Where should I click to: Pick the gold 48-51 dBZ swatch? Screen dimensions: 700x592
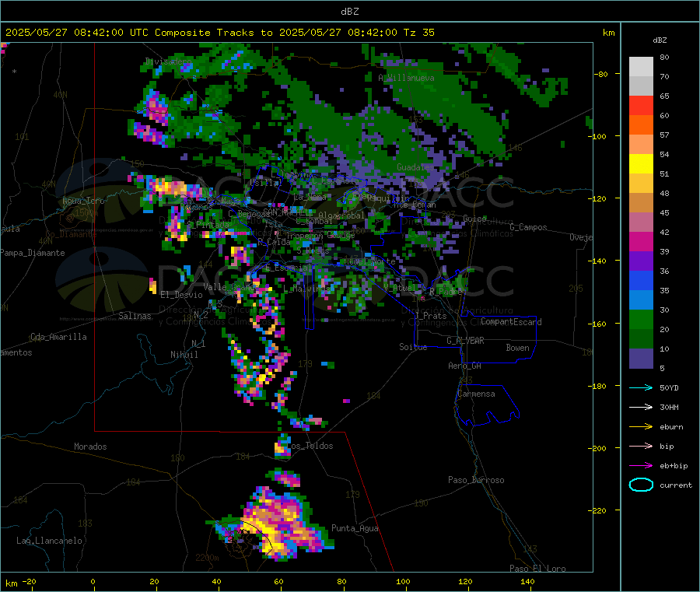point(641,184)
